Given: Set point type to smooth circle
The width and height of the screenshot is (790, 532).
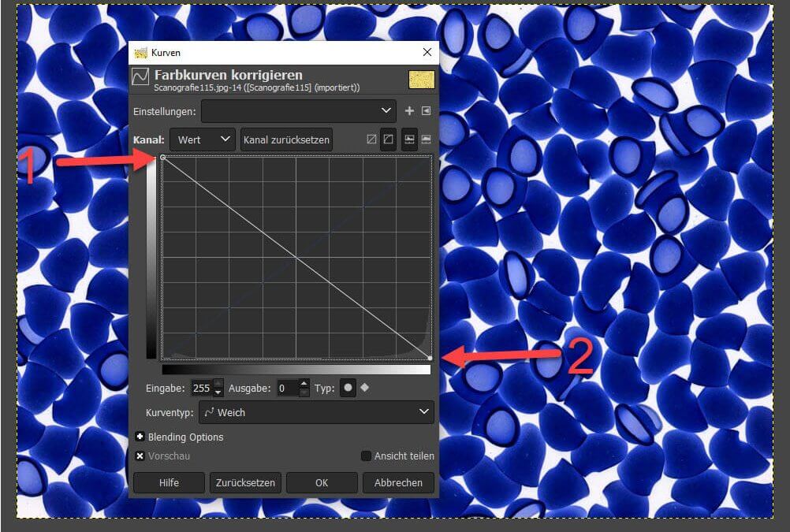Looking at the screenshot, I should coord(348,388).
